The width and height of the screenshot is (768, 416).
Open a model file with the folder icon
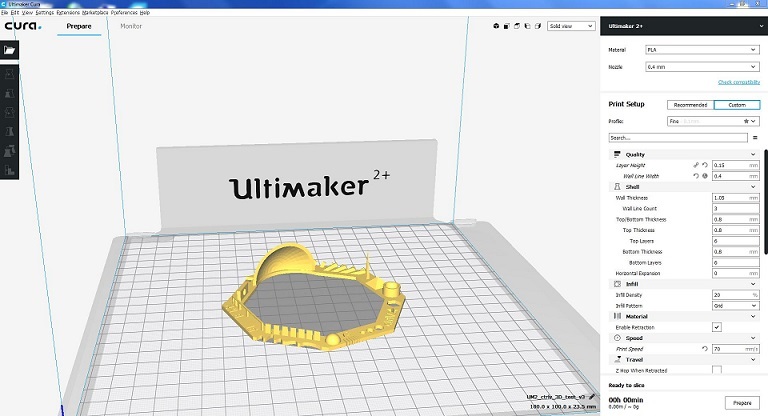point(9,50)
